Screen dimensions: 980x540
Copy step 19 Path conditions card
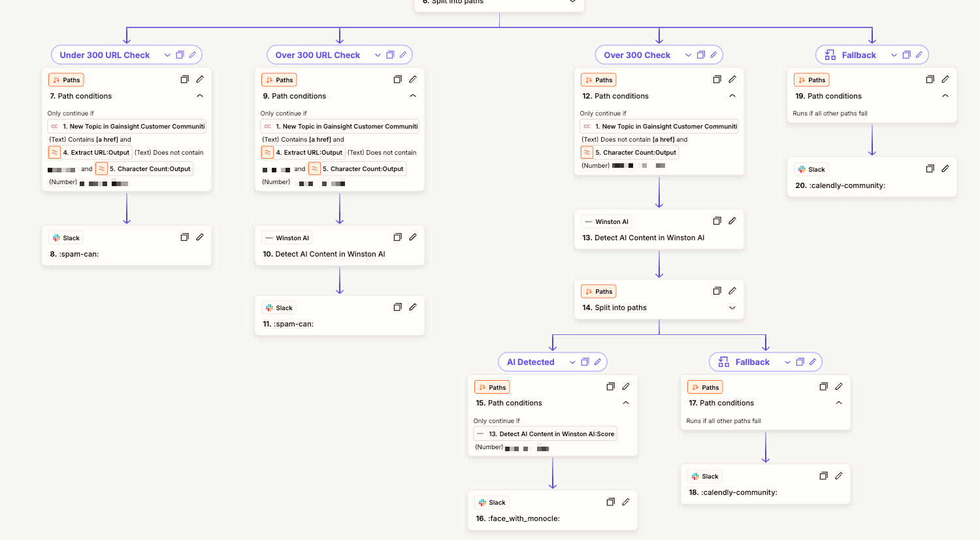click(x=930, y=80)
